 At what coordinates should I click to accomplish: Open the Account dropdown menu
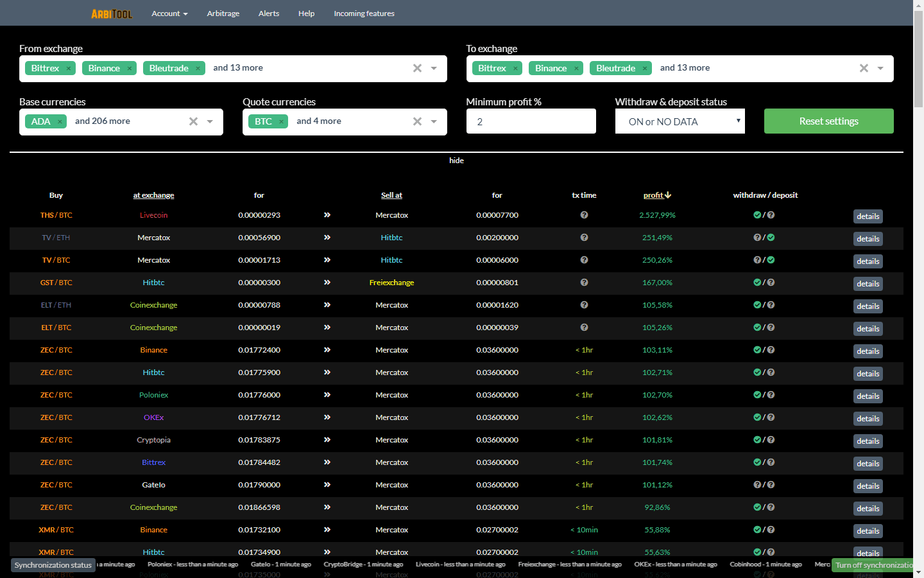point(169,13)
